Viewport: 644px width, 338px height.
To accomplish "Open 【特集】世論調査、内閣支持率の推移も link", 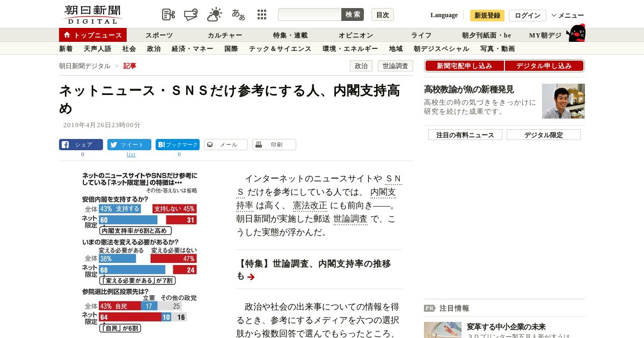I will pos(313,270).
